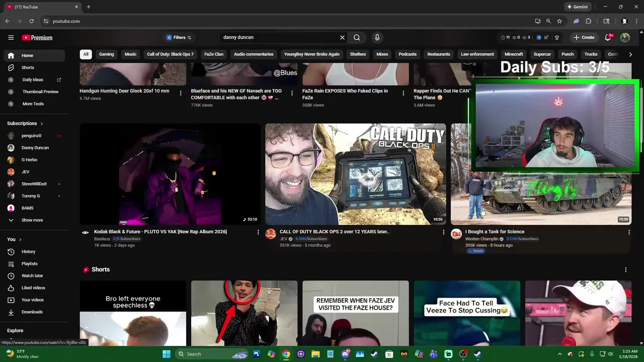Open File Explorer from taskbar
This screenshot has width=644, height=362.
[315, 354]
